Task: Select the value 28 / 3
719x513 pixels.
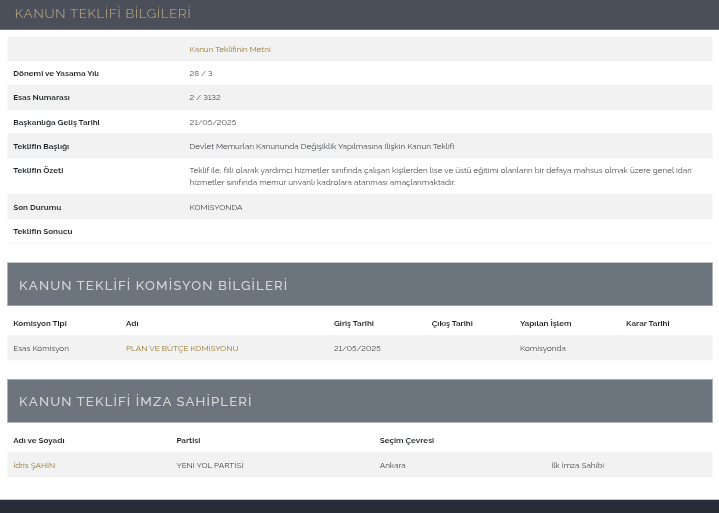Action: point(201,73)
